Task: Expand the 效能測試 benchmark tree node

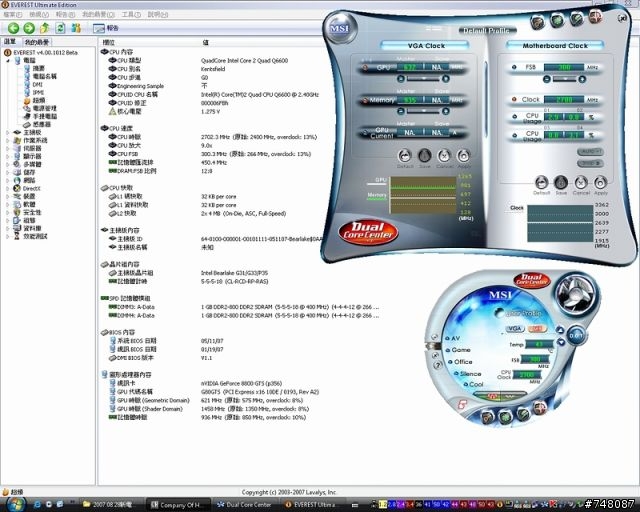Action: tap(8, 236)
